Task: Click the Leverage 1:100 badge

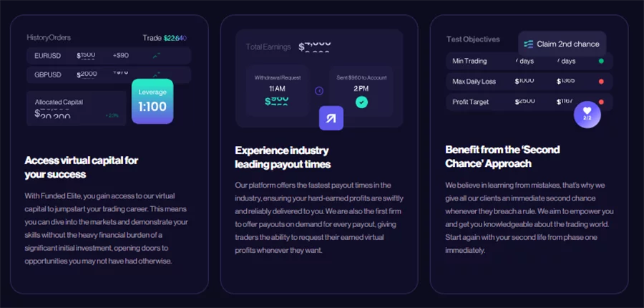Action: pyautogui.click(x=152, y=101)
